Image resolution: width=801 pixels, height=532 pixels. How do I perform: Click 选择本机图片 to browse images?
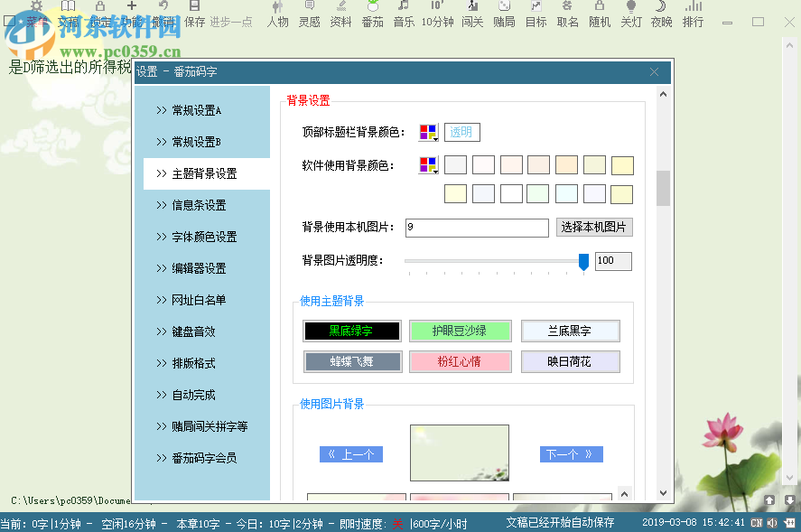594,228
